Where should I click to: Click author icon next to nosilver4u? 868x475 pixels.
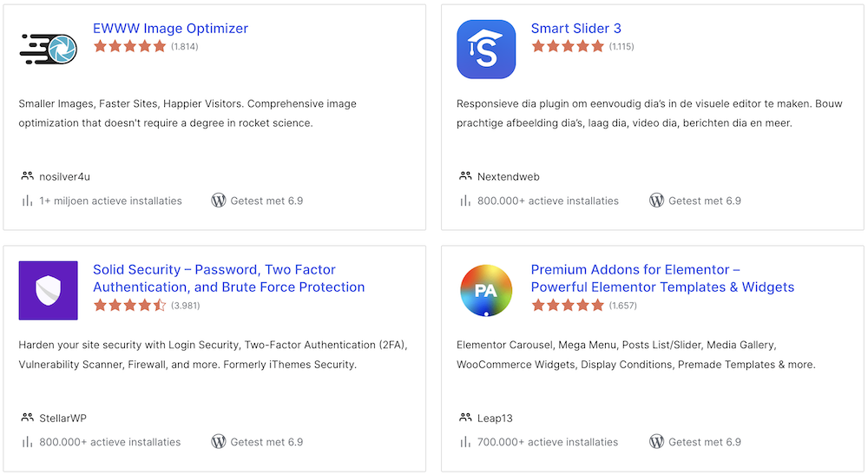pos(27,176)
